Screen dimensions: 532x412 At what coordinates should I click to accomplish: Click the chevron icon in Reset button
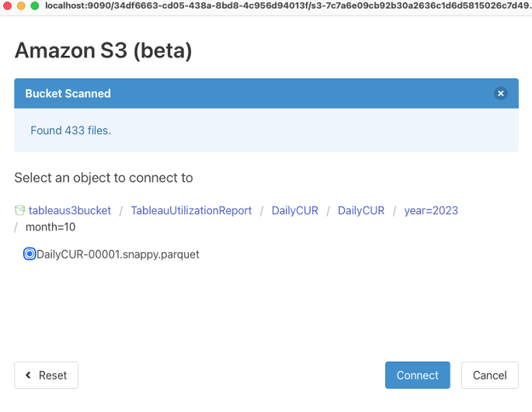tap(29, 376)
